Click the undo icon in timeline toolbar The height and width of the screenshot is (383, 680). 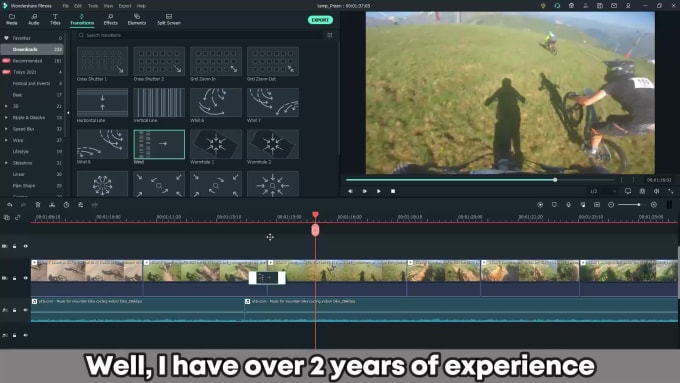coord(10,205)
